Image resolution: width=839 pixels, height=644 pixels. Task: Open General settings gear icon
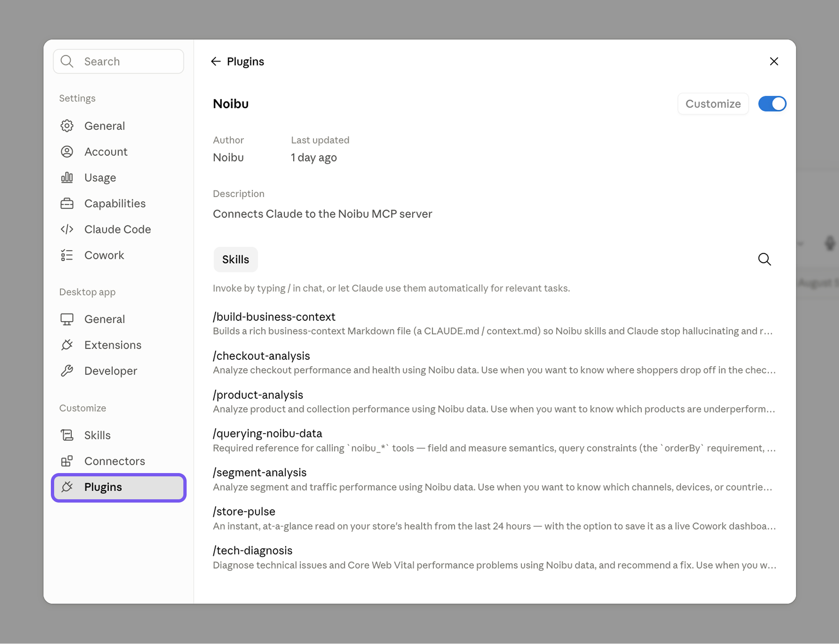click(x=67, y=126)
